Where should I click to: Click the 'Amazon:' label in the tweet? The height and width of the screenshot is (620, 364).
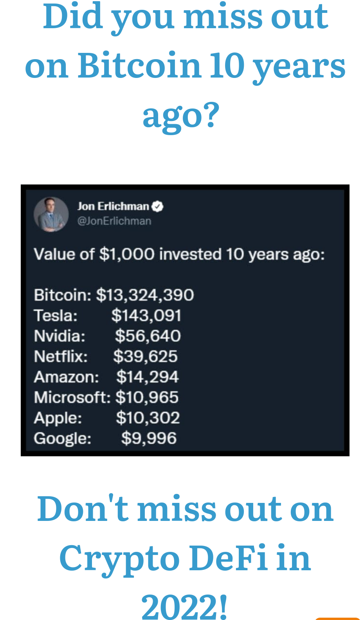coord(66,377)
